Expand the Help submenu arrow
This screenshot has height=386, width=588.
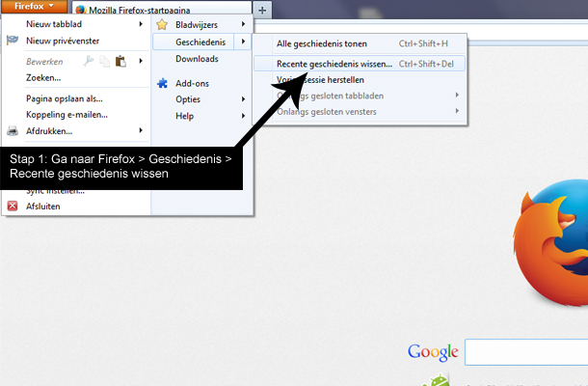(x=243, y=116)
